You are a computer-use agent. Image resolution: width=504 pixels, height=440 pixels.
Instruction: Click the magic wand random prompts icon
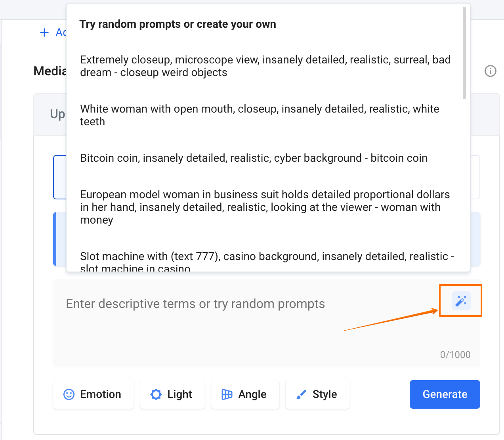coord(461,301)
